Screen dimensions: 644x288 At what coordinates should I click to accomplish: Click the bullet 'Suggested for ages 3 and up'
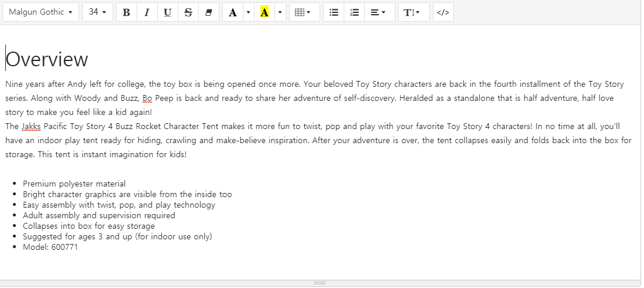click(x=117, y=236)
